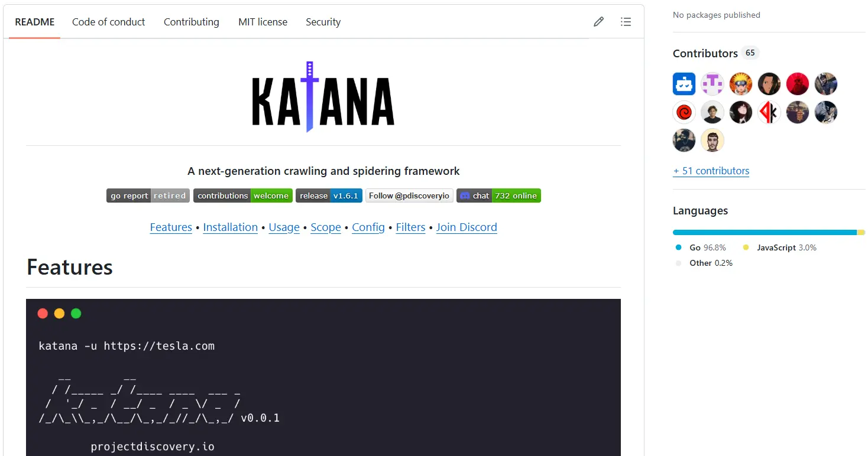The height and width of the screenshot is (456, 868).
Task: Open the man in checkered shirt avatar
Action: [x=826, y=84]
